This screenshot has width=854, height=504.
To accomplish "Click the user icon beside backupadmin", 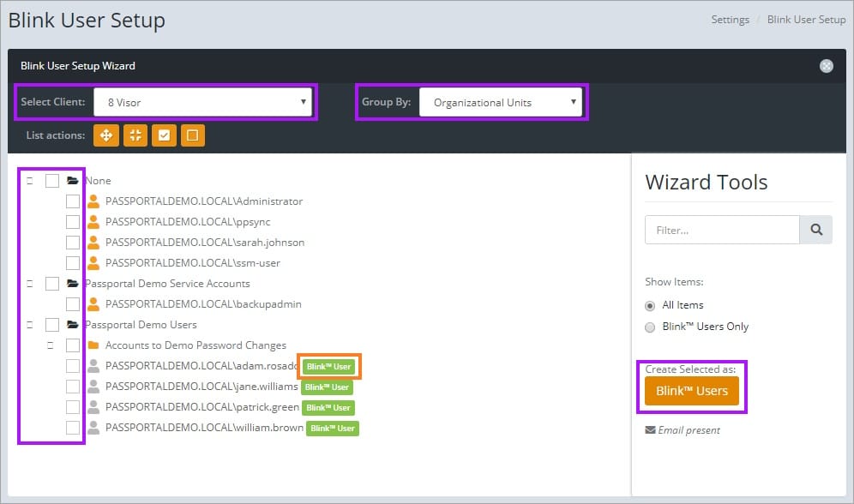I will point(93,304).
